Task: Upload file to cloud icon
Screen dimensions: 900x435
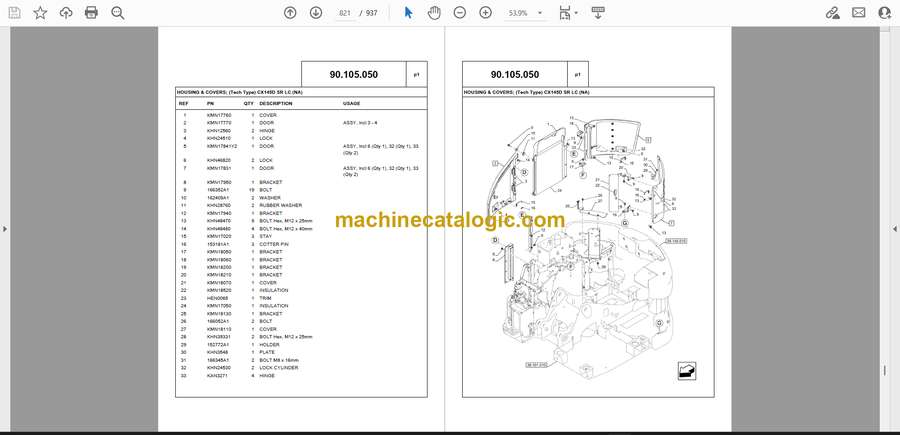Action: point(66,13)
